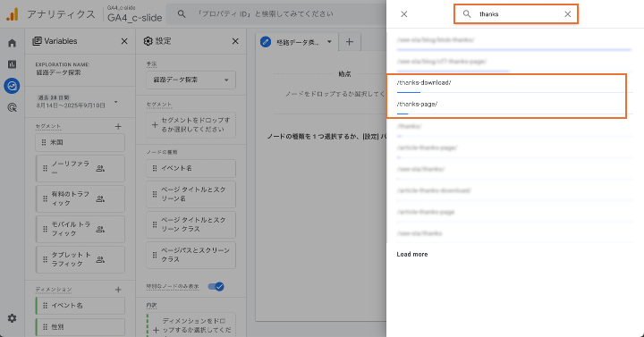644x337 pixels.
Task: Add a new segment with plus icon
Action: tap(118, 126)
